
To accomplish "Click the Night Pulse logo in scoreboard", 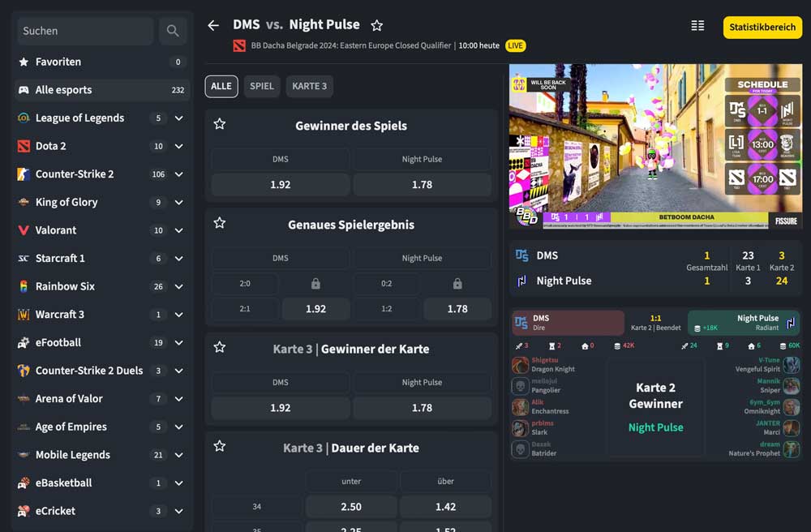I will coord(521,281).
